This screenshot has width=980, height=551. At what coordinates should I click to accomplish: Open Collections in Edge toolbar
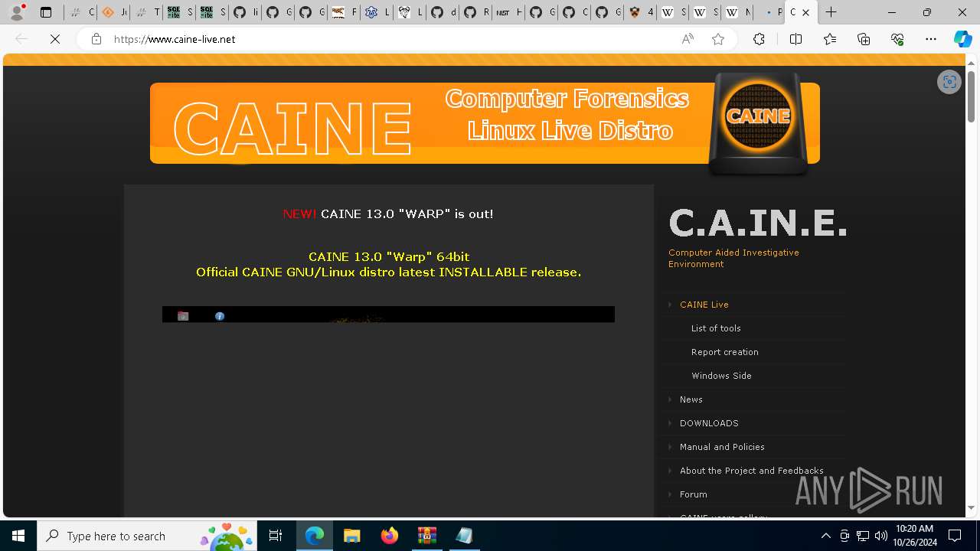[864, 39]
